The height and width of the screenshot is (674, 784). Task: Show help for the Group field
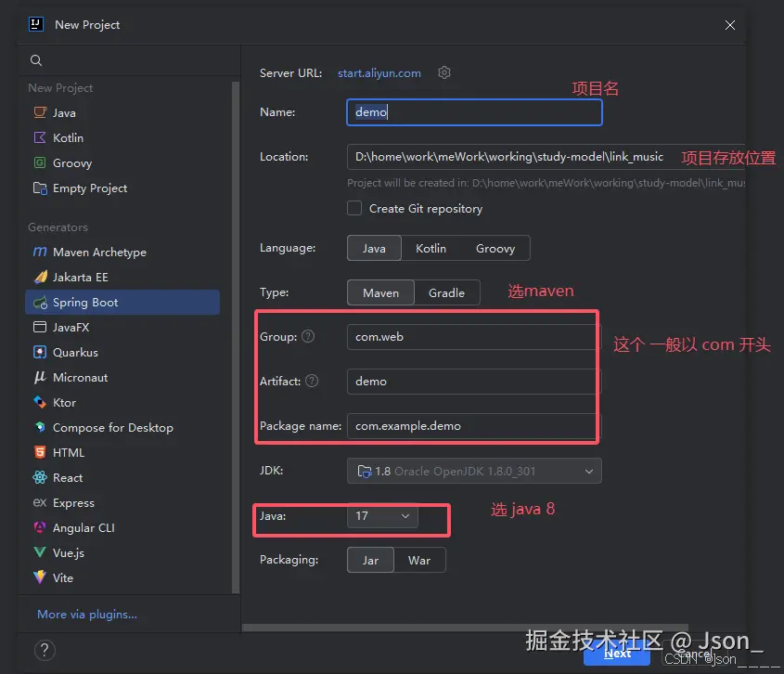(309, 336)
